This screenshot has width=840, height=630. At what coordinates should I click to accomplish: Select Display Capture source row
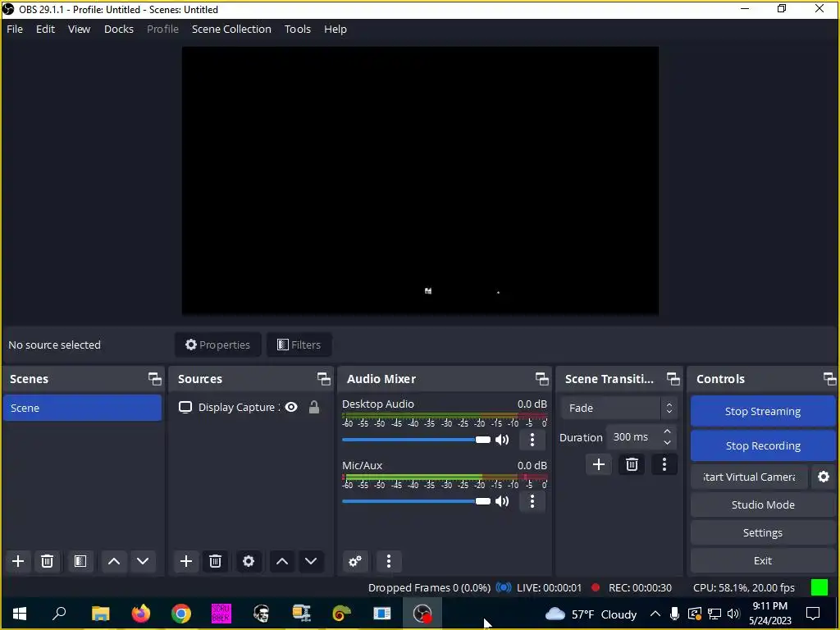point(251,407)
